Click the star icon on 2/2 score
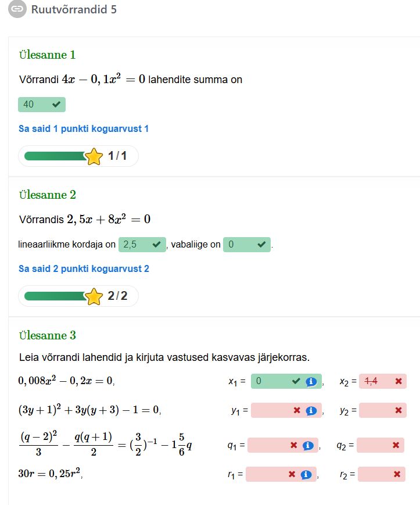 (94, 297)
